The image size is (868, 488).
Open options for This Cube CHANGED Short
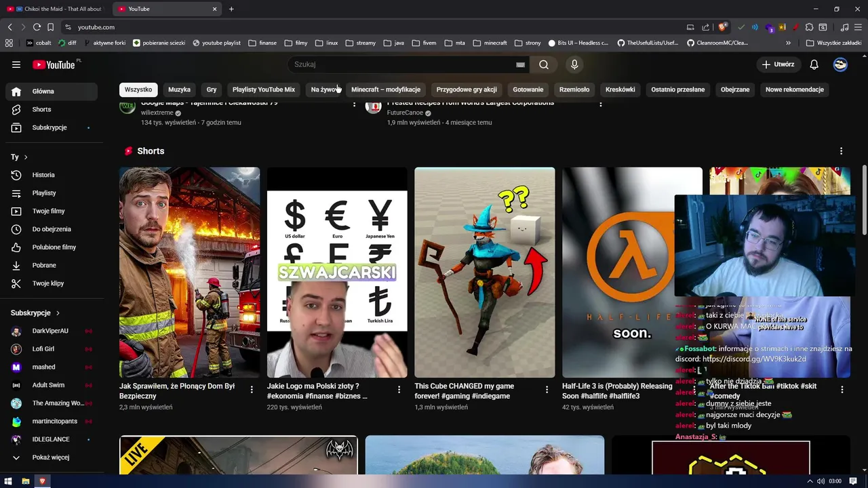[x=547, y=390]
